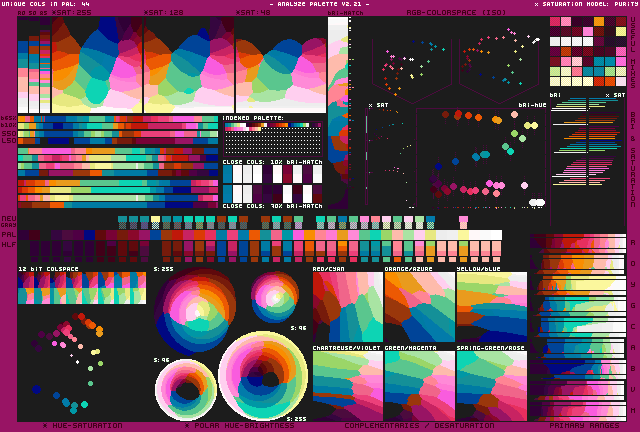This screenshot has width=640, height=432.
Task: Click the tall BRI-MATCH vertical column
Action: click(x=338, y=113)
